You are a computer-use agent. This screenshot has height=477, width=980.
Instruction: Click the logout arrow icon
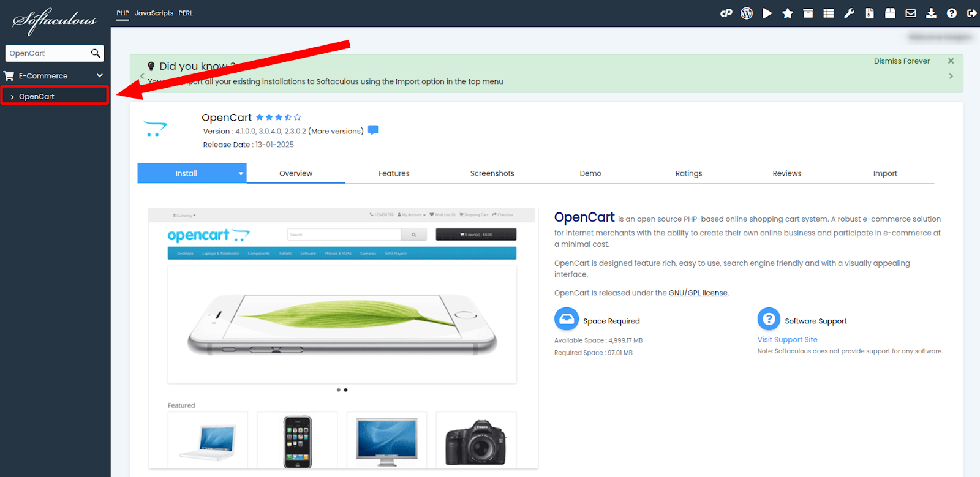pos(972,13)
